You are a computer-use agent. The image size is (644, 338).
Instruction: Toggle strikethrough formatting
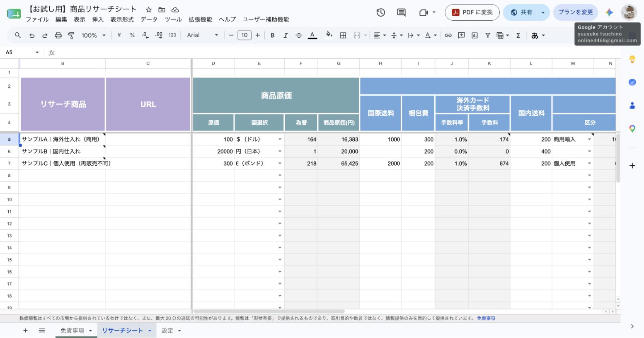pos(299,35)
